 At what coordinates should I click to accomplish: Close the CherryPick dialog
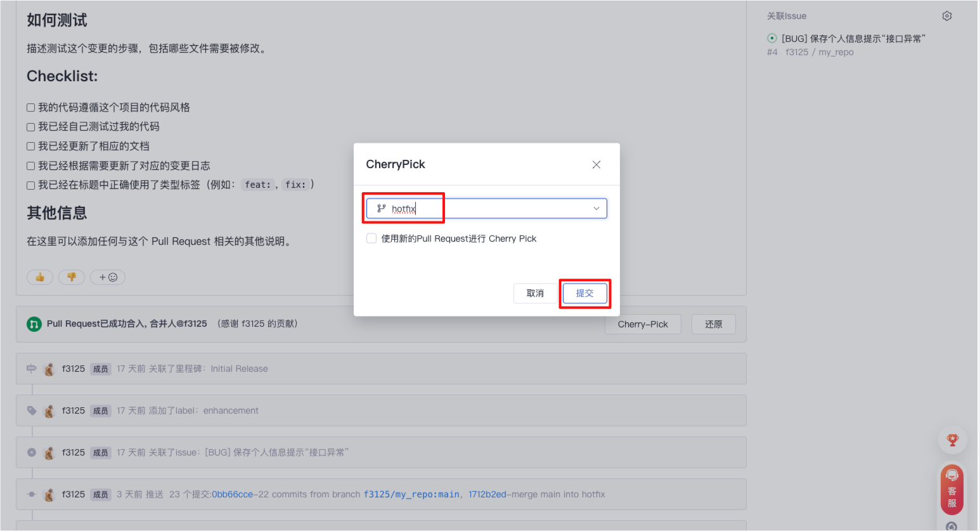596,164
